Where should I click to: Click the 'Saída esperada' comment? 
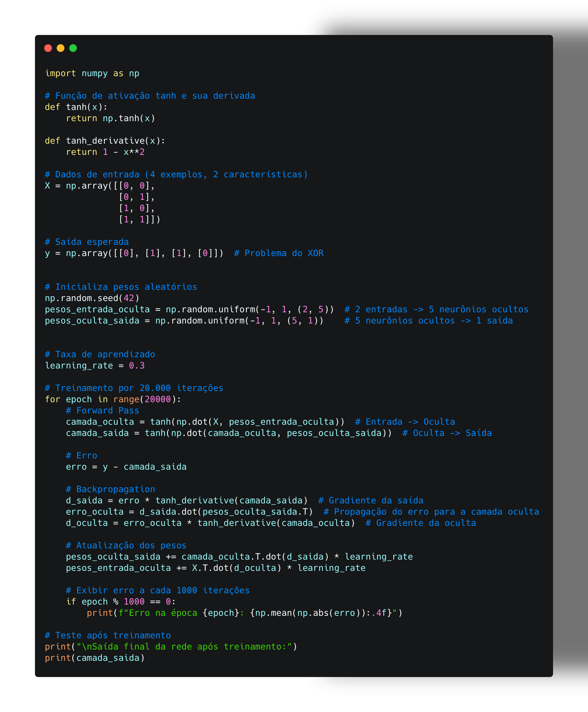click(x=87, y=242)
